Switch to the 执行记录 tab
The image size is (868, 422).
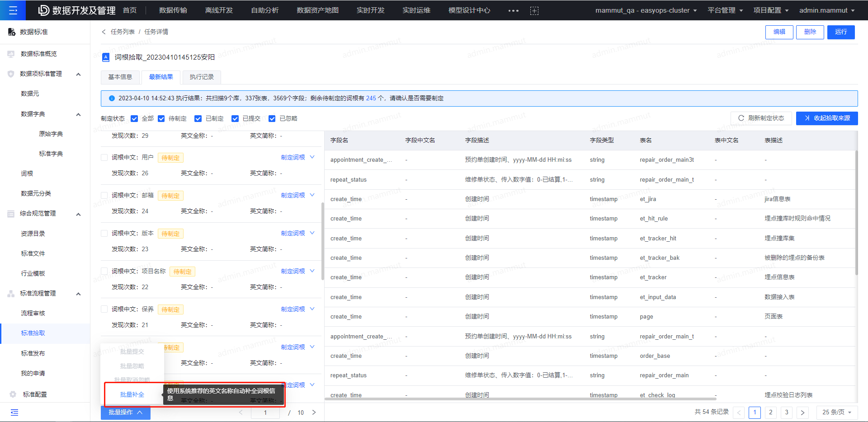pyautogui.click(x=202, y=77)
